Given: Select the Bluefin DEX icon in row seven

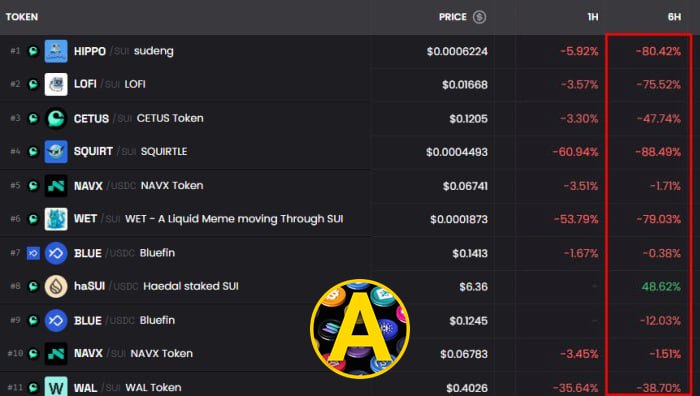Looking at the screenshot, I should pyautogui.click(x=33, y=253).
